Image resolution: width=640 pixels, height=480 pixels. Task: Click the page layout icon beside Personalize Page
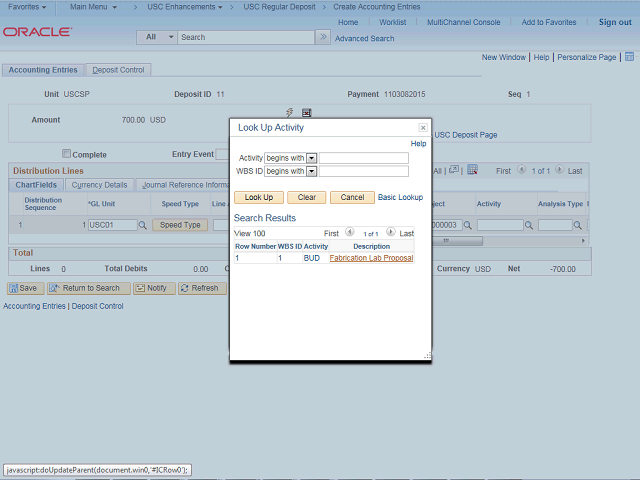point(629,57)
